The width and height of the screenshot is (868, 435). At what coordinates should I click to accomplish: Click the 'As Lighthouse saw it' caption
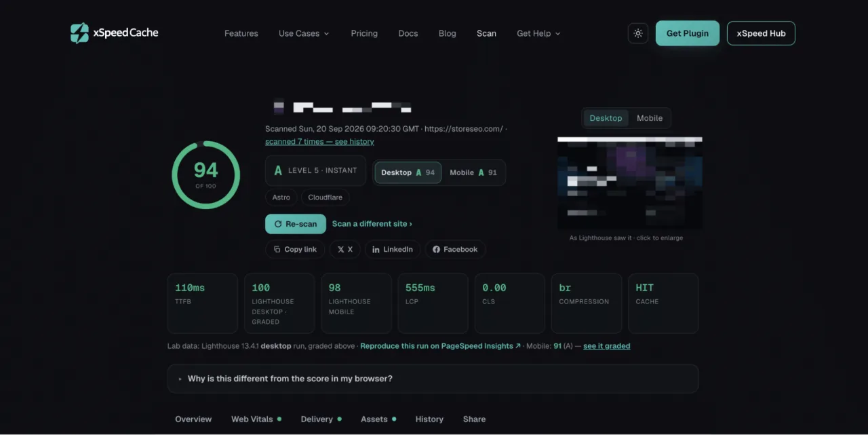626,238
